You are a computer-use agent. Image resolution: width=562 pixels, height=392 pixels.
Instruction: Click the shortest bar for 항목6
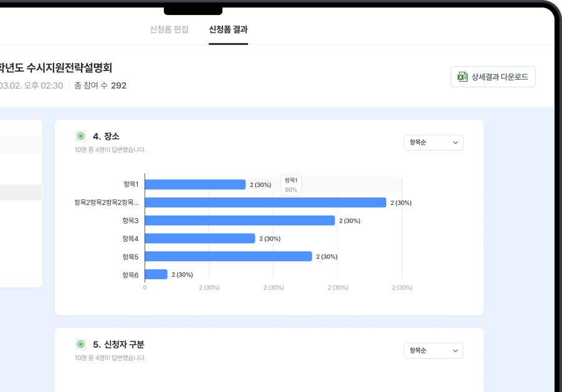coord(156,274)
